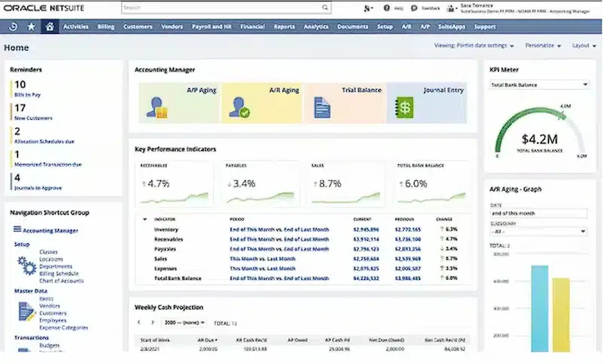Viewport: 603px width, 364px height.
Task: Click the Total Bank Balance 6.0% KPI tile
Action: pos(431,184)
